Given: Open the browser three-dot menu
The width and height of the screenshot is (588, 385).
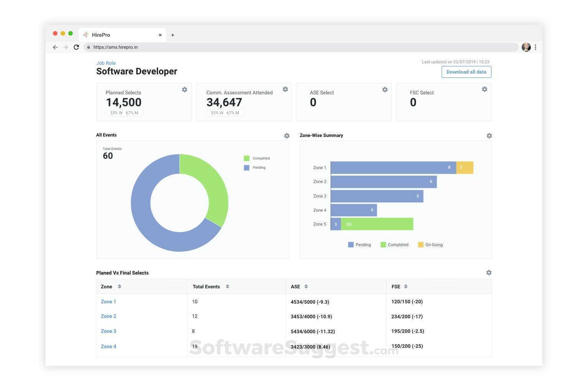Looking at the screenshot, I should (535, 47).
